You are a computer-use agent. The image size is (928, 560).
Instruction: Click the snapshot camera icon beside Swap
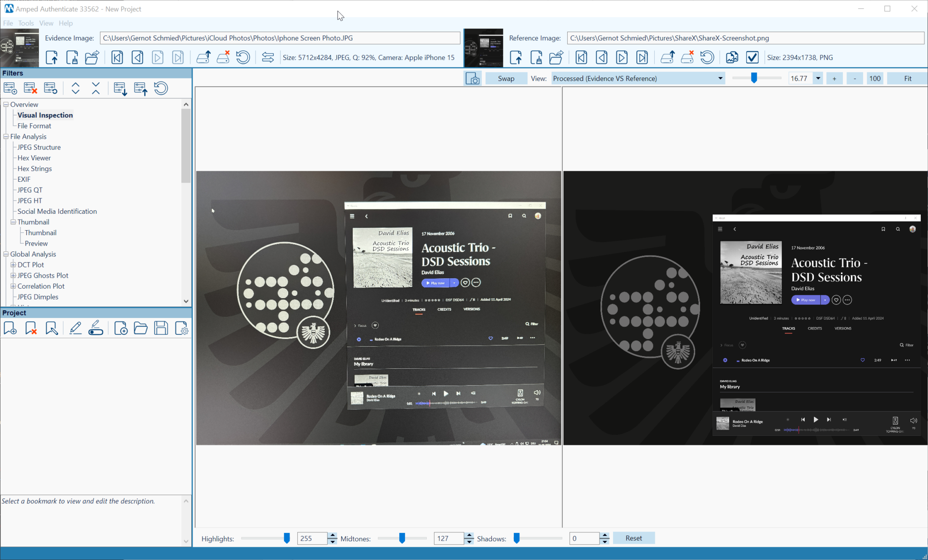pyautogui.click(x=473, y=78)
